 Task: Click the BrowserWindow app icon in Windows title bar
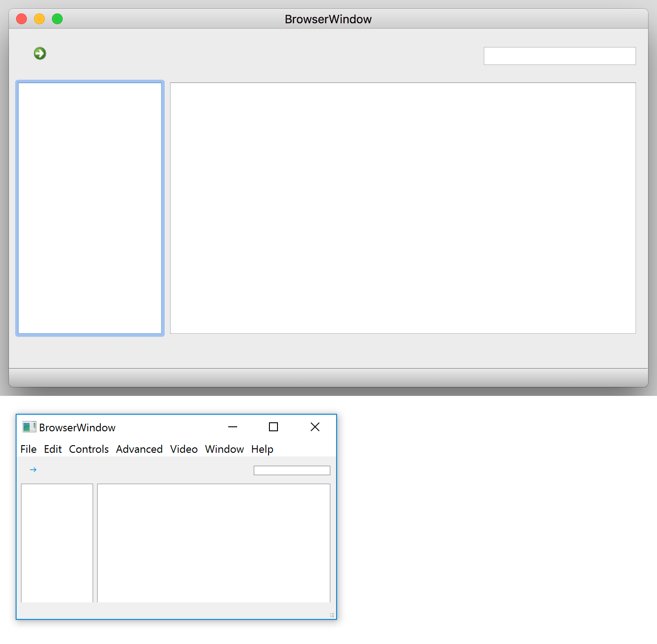(x=29, y=427)
